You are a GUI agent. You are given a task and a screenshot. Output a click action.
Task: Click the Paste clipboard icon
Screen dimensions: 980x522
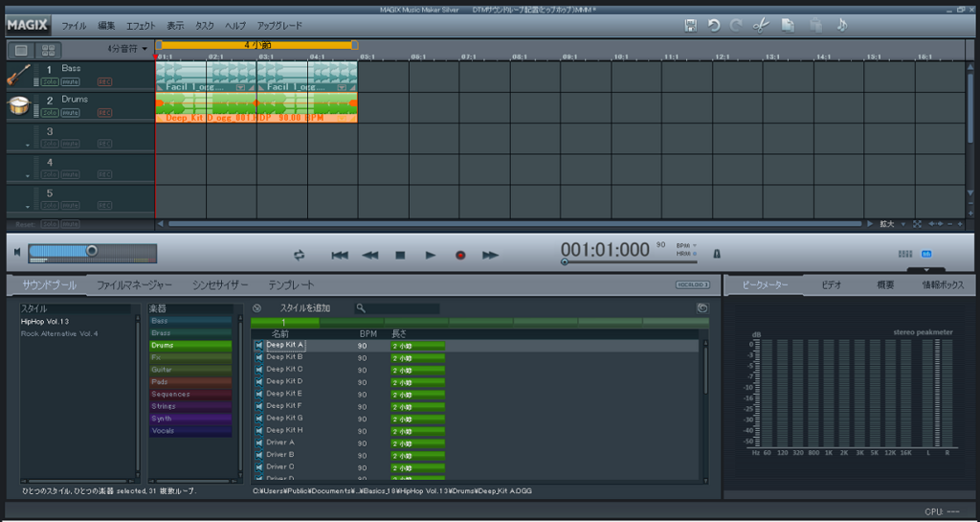click(815, 26)
